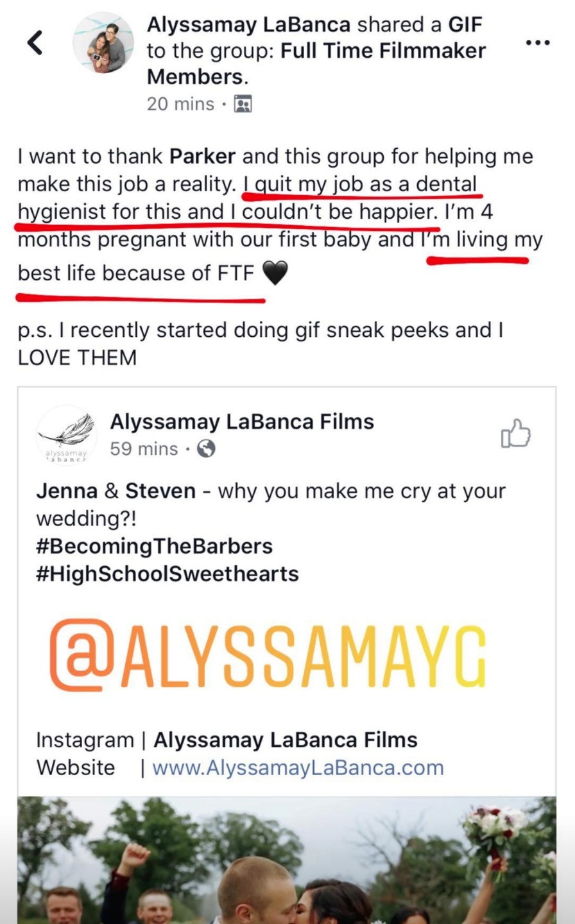Tap the black heart emoji
The image size is (575, 924).
click(275, 273)
